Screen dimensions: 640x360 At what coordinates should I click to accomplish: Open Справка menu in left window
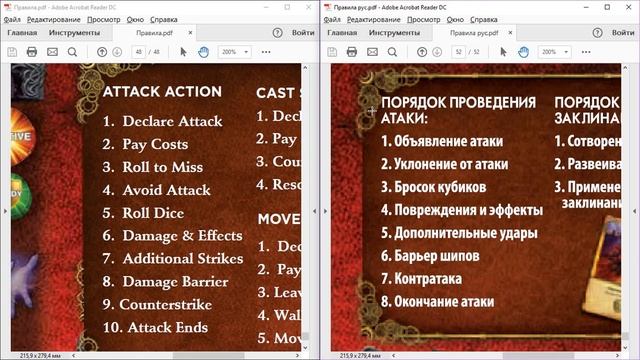(x=164, y=20)
